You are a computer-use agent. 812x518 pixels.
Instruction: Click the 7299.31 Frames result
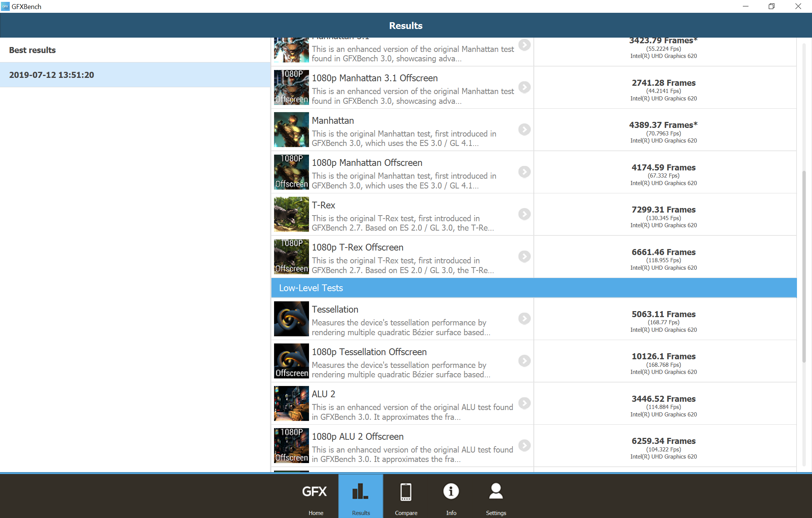click(x=664, y=210)
